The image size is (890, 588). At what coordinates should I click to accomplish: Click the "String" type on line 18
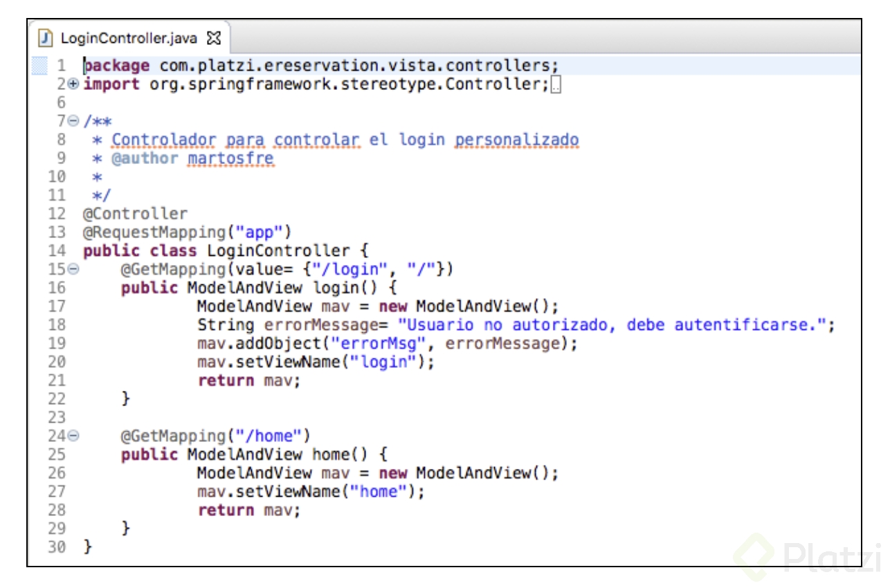226,325
